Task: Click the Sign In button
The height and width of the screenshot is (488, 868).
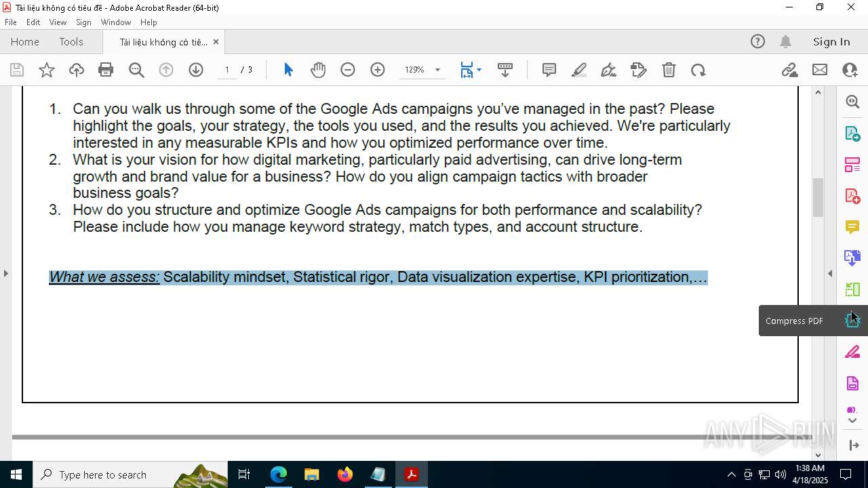Action: click(831, 42)
